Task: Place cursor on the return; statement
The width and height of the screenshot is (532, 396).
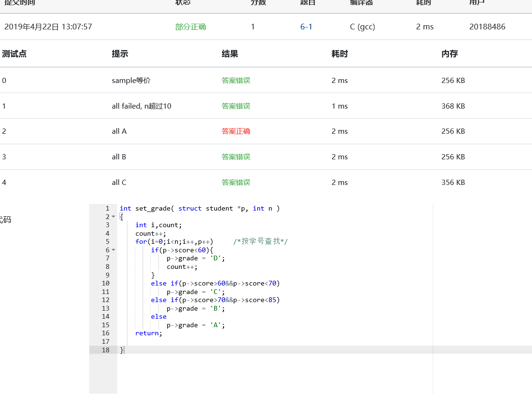Action: coord(149,333)
